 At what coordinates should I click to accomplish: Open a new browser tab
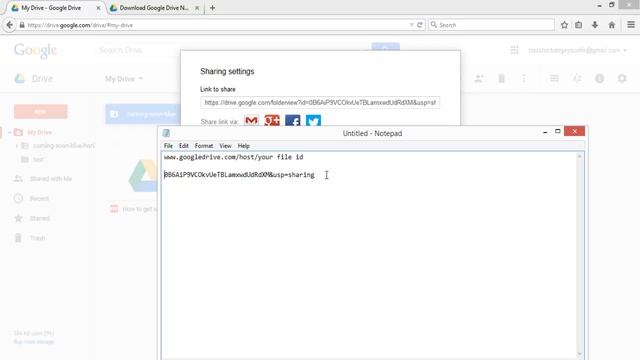click(x=212, y=8)
